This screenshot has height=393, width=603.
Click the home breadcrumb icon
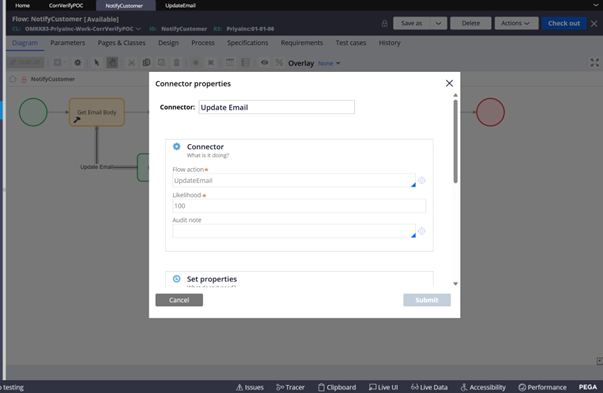click(x=13, y=79)
